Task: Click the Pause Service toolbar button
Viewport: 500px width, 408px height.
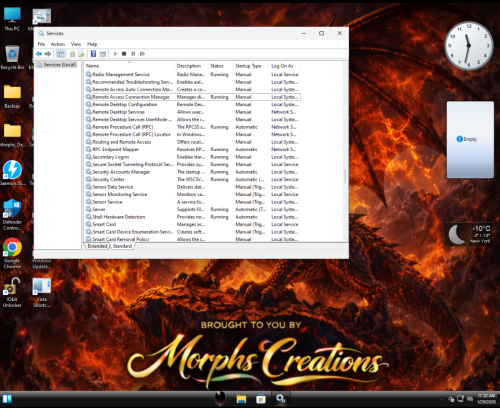Action: click(x=133, y=54)
